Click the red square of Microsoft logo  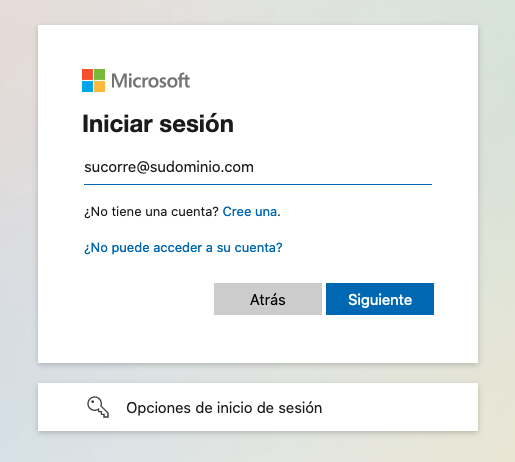coord(87,74)
